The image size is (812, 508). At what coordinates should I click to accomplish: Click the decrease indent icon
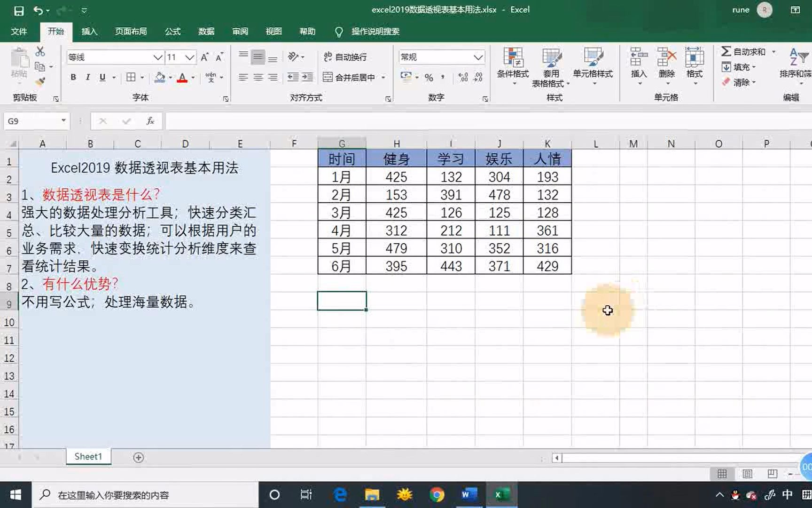[293, 77]
